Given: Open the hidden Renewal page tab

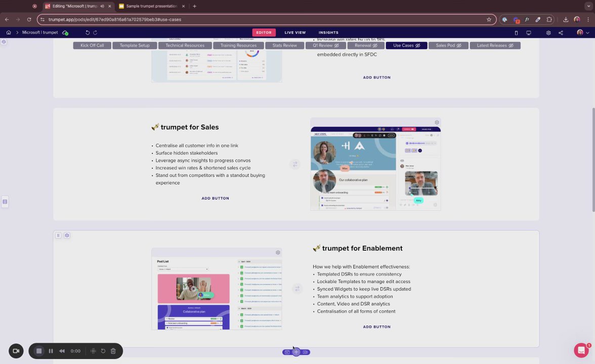Looking at the screenshot, I should [x=366, y=45].
